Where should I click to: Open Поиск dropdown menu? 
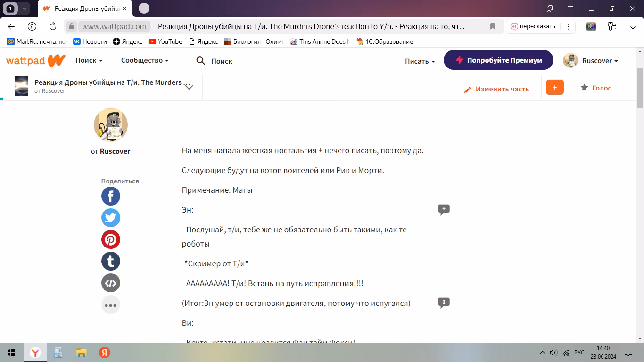(x=89, y=60)
